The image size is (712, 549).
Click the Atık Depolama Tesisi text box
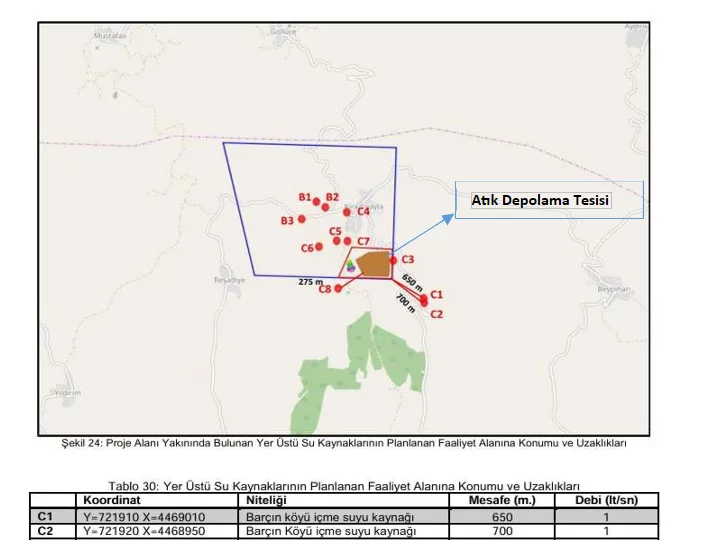coord(541,201)
